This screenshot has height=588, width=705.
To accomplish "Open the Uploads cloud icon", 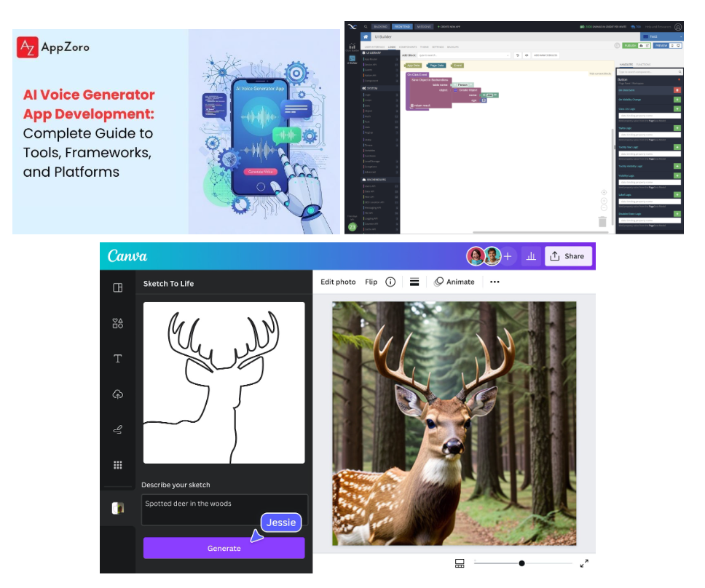I will click(x=117, y=394).
